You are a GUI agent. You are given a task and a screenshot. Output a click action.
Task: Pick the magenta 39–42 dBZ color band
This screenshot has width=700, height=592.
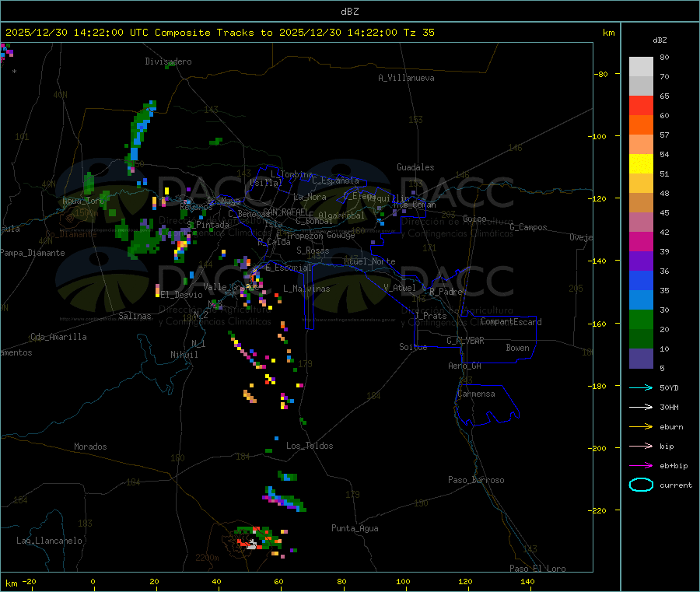coord(641,241)
